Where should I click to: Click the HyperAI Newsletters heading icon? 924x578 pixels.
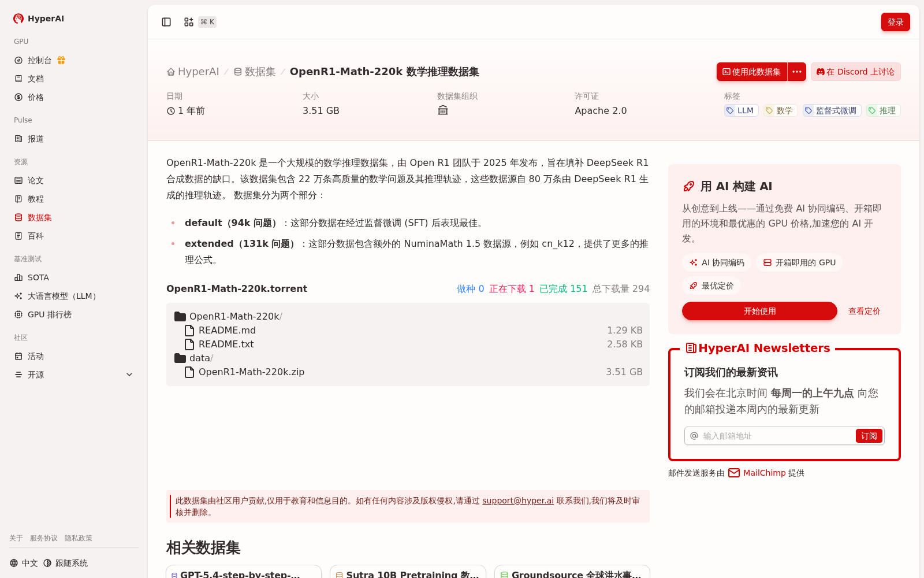coord(691,348)
